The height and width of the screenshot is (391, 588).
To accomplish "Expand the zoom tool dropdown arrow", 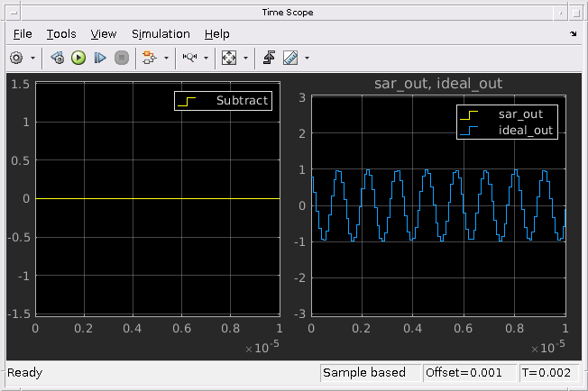I will [x=206, y=58].
